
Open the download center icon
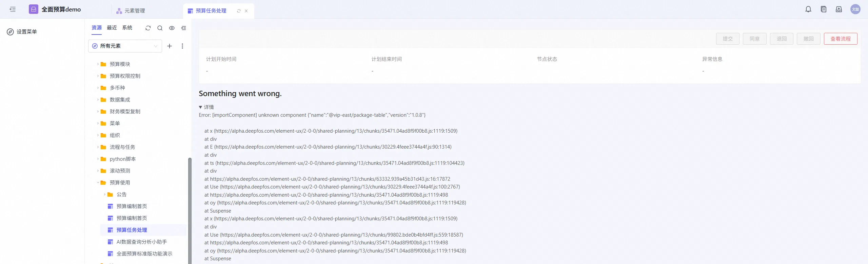839,9
